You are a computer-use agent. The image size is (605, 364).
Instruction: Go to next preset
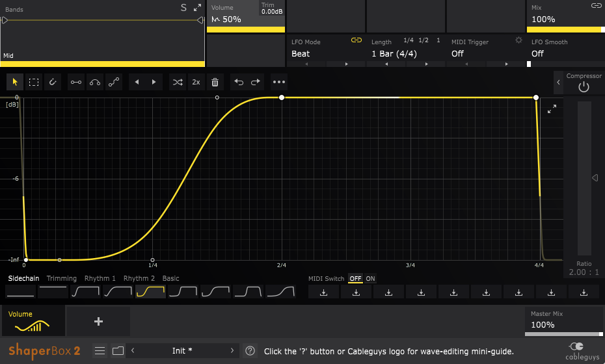(x=232, y=350)
